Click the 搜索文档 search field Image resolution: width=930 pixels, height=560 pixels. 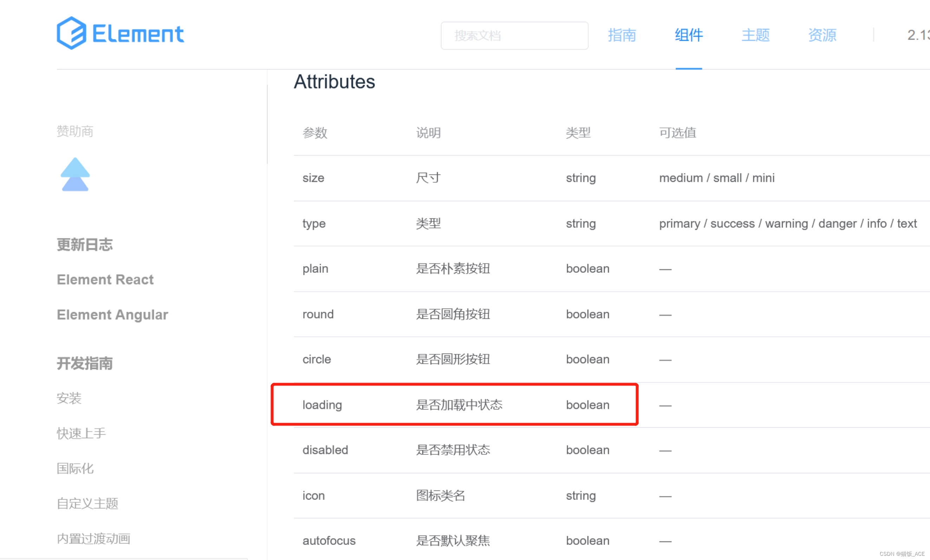[514, 35]
